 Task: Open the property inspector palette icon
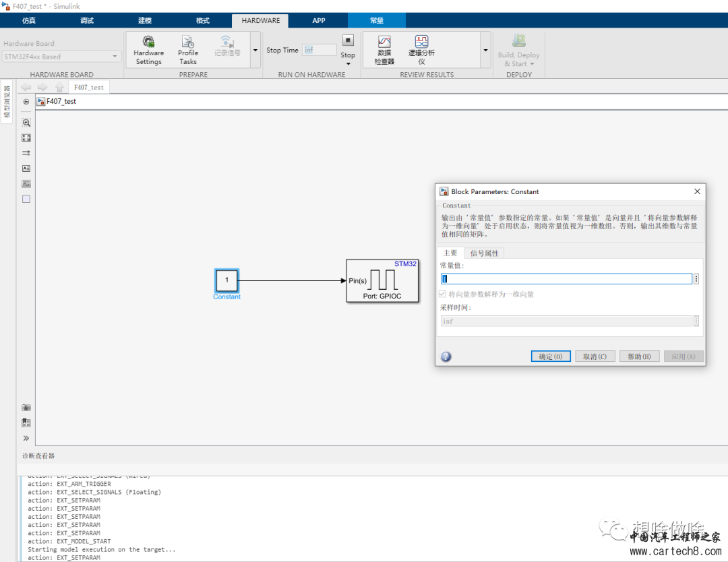pos(26,423)
